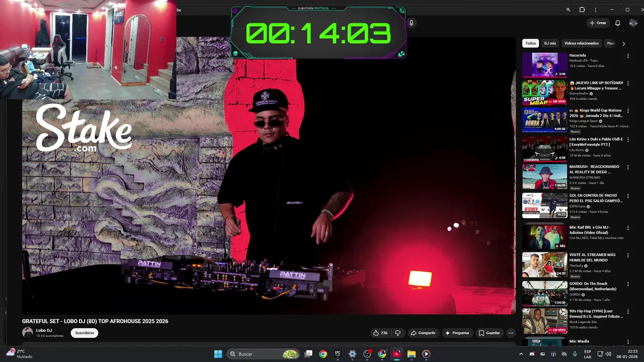Click the Lobo DJ channel avatar
The image size is (644, 362).
(27, 332)
